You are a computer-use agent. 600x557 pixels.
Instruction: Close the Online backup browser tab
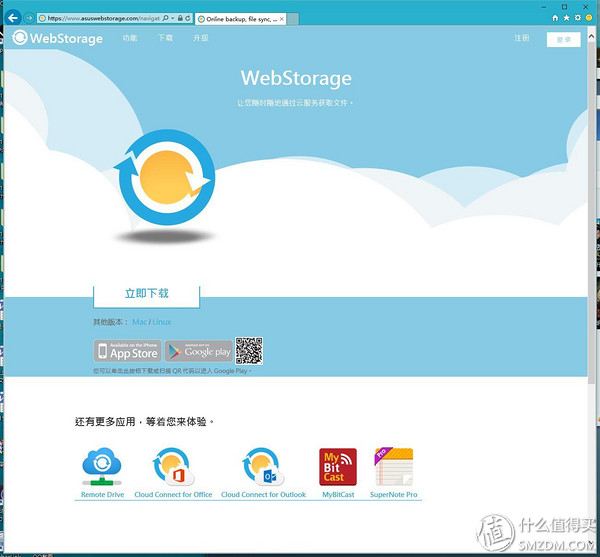click(282, 19)
